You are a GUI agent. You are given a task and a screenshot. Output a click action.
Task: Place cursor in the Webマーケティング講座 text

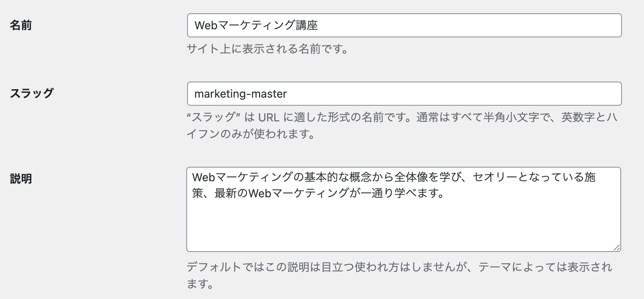click(256, 26)
